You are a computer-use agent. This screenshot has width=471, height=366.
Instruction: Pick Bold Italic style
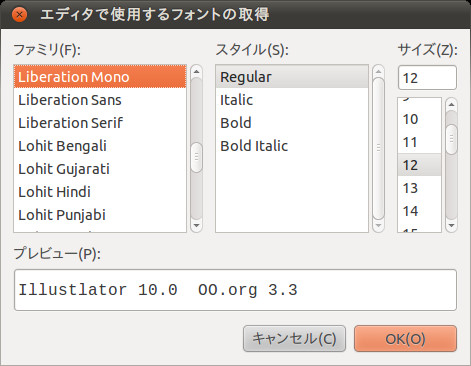coord(292,146)
